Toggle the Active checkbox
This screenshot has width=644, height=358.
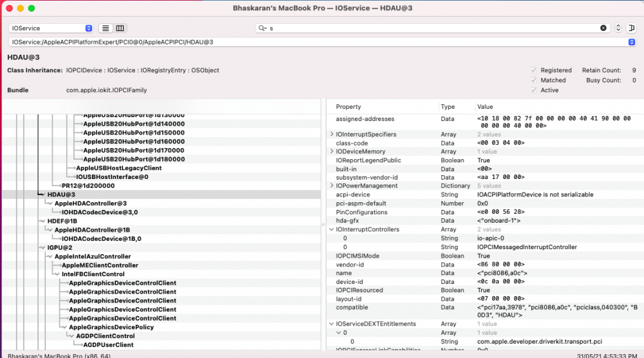[x=533, y=90]
